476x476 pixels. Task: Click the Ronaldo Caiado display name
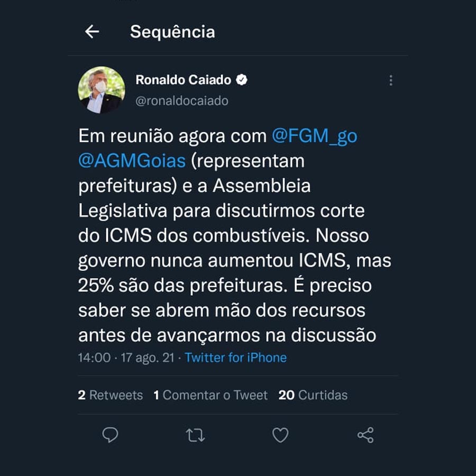(x=183, y=80)
